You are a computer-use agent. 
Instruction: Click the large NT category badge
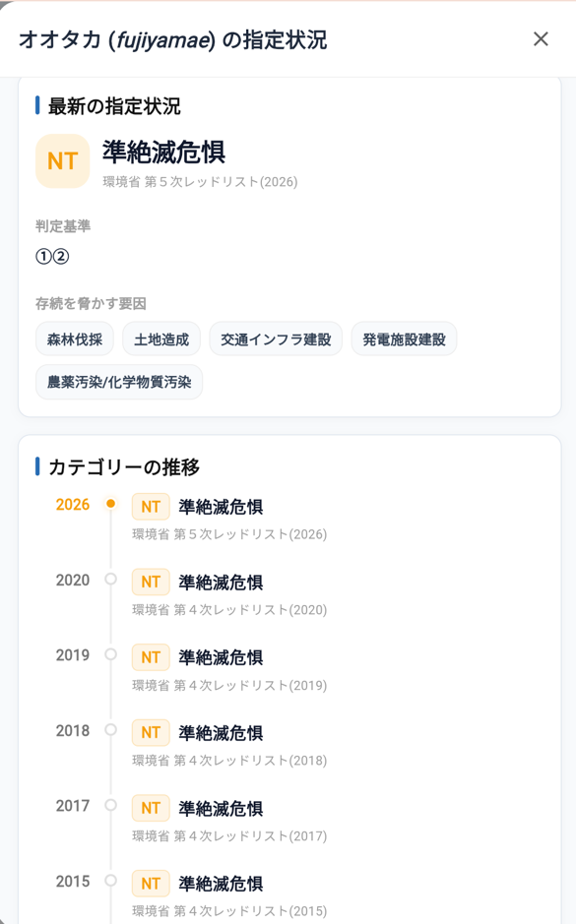point(62,160)
